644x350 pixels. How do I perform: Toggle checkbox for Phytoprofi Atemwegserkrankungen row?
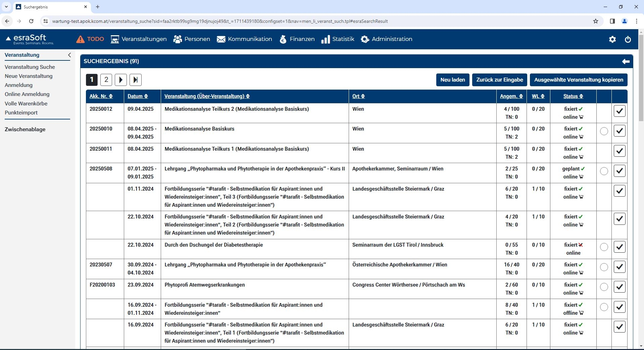click(620, 287)
